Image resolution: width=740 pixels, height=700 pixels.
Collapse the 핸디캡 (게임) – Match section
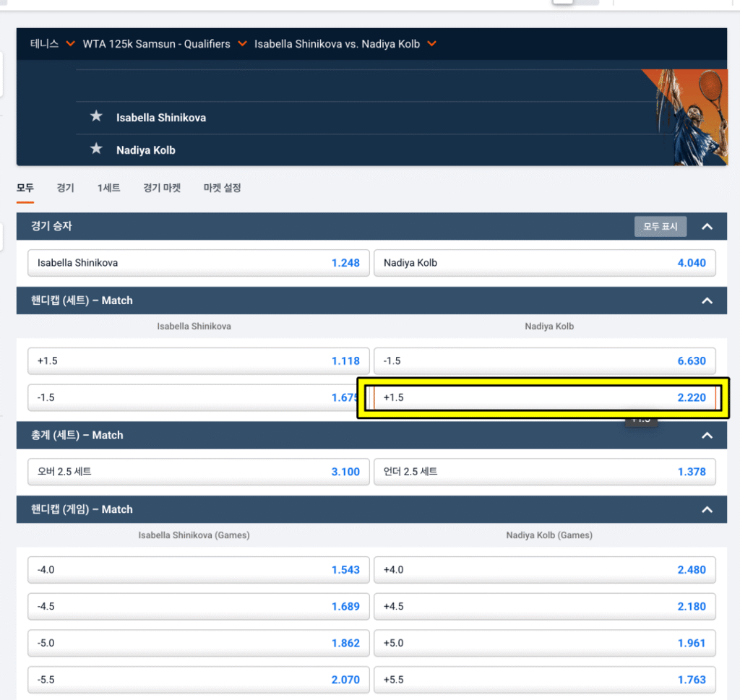tap(707, 509)
